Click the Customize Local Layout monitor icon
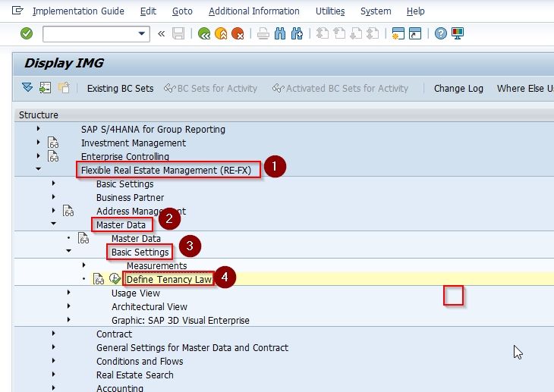Screen dimensions: 554x392 [458, 33]
